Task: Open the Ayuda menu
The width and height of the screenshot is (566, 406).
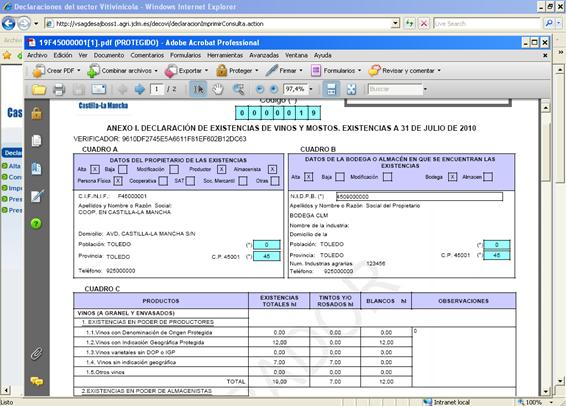Action: click(323, 55)
